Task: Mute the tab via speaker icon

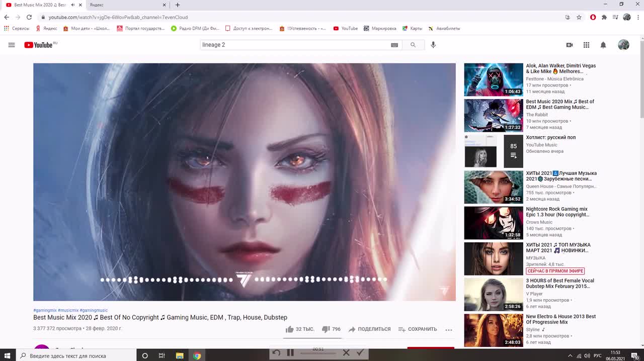Action: tap(73, 5)
